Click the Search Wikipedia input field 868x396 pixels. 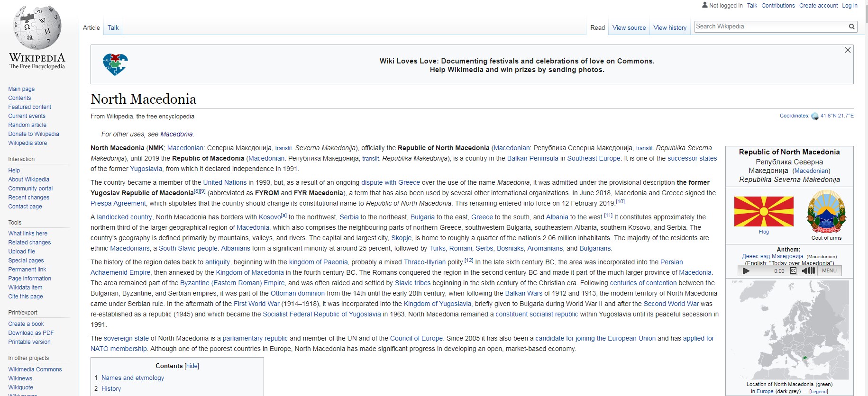(x=771, y=27)
